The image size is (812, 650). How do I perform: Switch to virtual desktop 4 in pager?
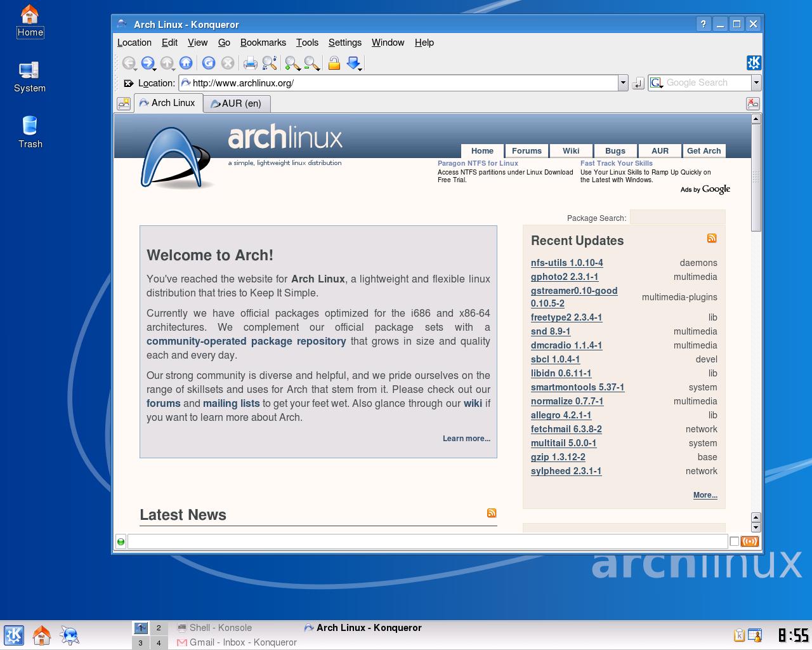point(159,643)
